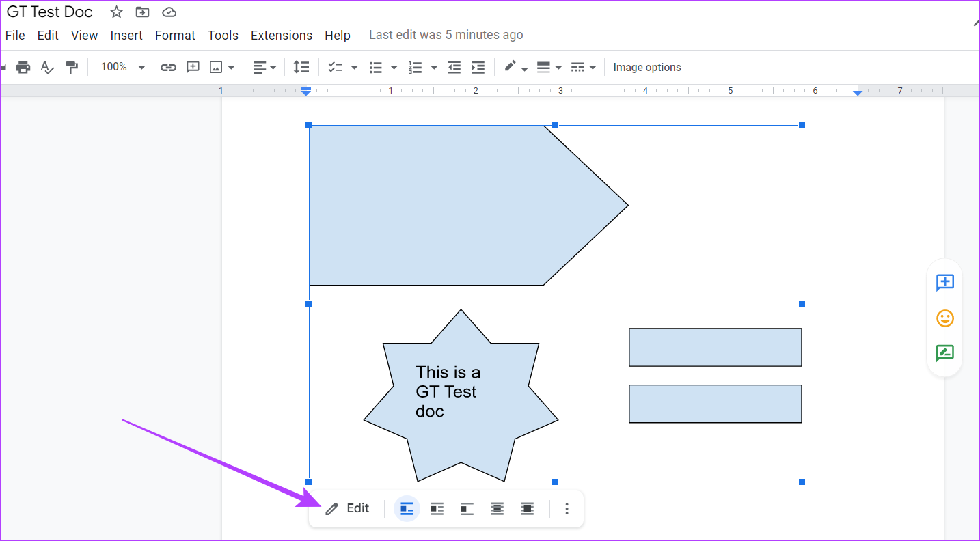Image resolution: width=980 pixels, height=541 pixels.
Task: Click the move to folder icon
Action: pos(142,12)
